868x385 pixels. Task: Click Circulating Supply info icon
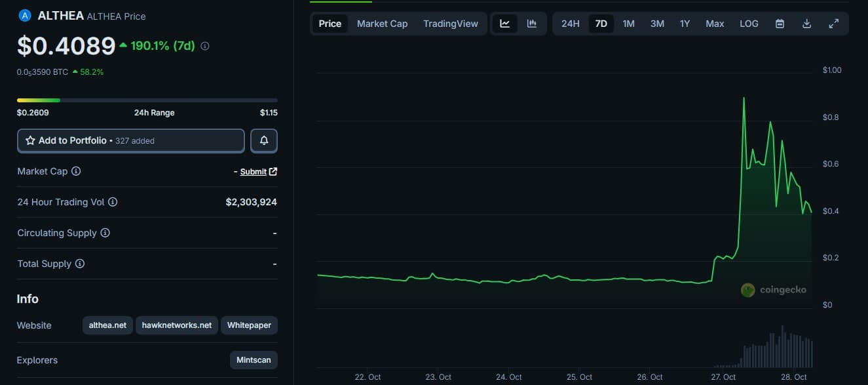pos(105,233)
